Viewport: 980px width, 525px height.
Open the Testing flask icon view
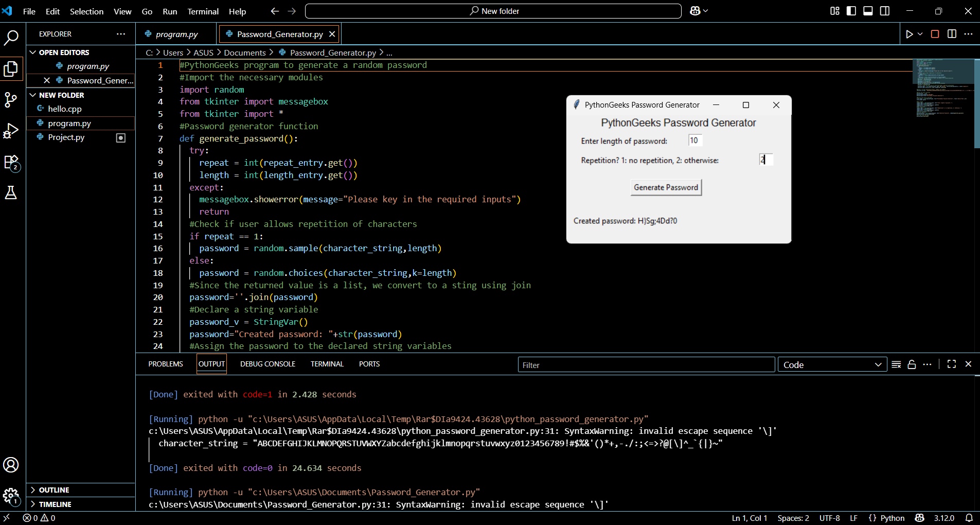[11, 193]
